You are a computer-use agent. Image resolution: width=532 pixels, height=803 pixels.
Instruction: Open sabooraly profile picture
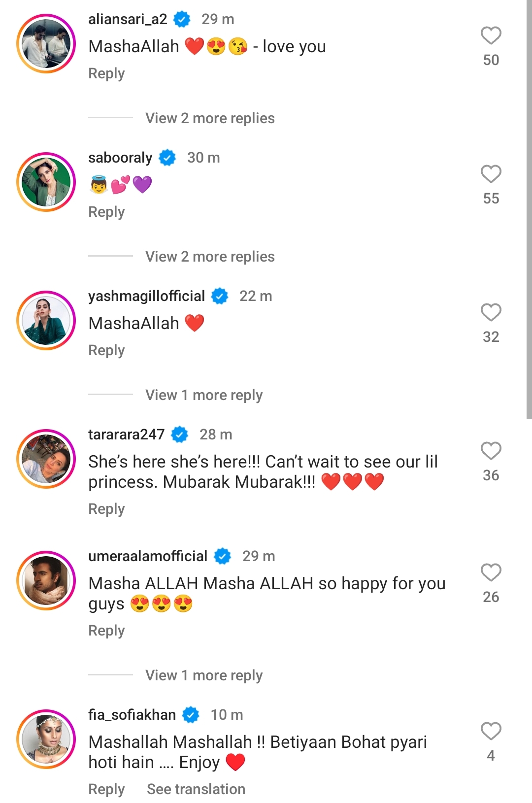coord(46,182)
